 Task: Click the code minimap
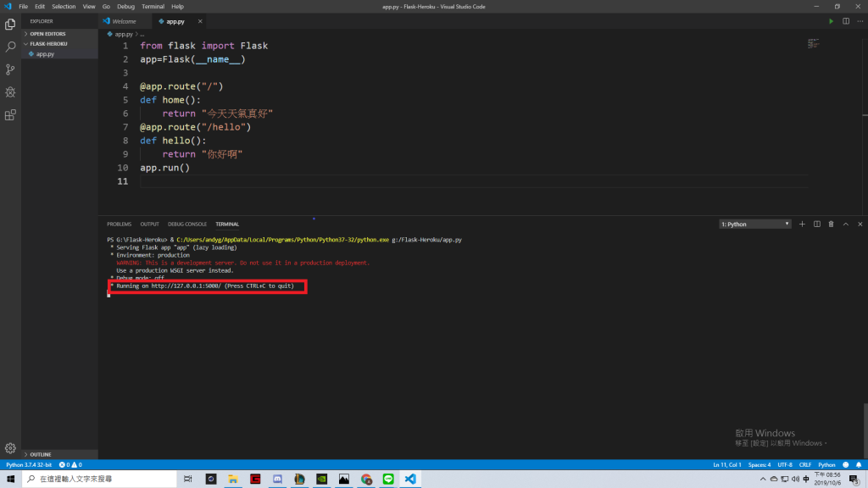[813, 44]
